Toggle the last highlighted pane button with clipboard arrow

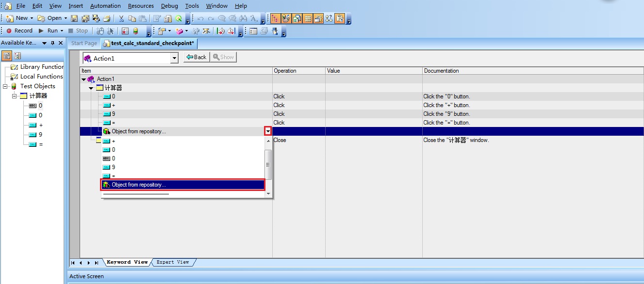(340, 18)
